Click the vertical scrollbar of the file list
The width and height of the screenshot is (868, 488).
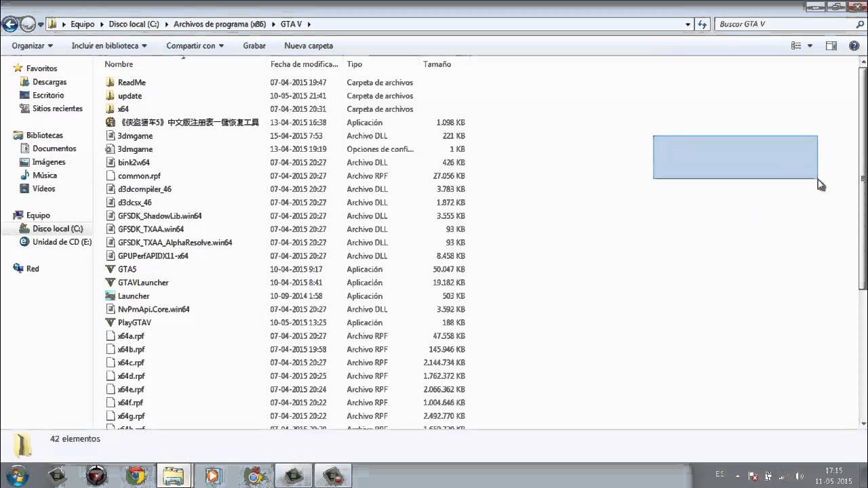[x=863, y=180]
